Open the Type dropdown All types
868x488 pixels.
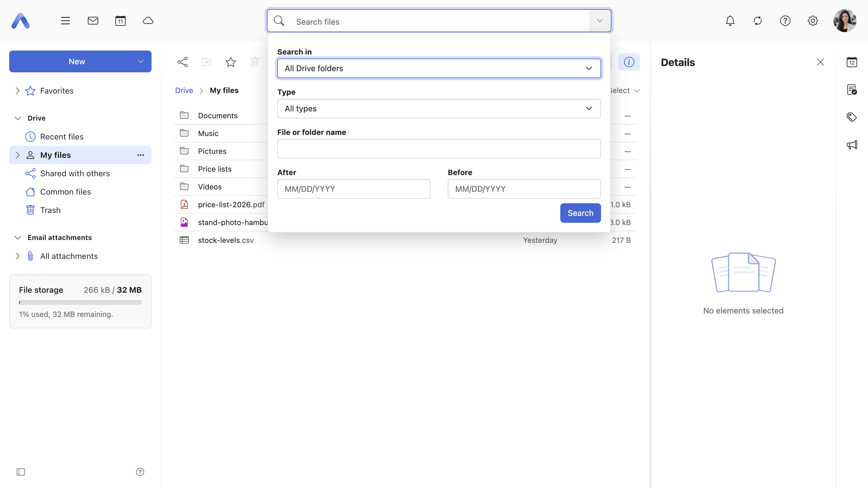click(439, 109)
